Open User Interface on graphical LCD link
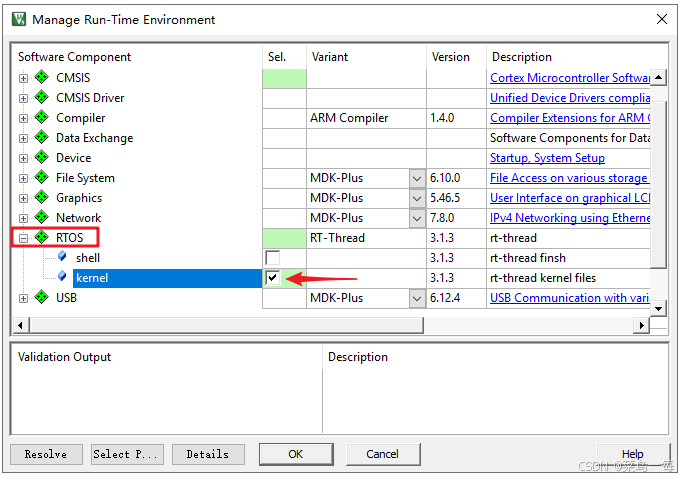Image resolution: width=682 pixels, height=480 pixels. coord(570,198)
